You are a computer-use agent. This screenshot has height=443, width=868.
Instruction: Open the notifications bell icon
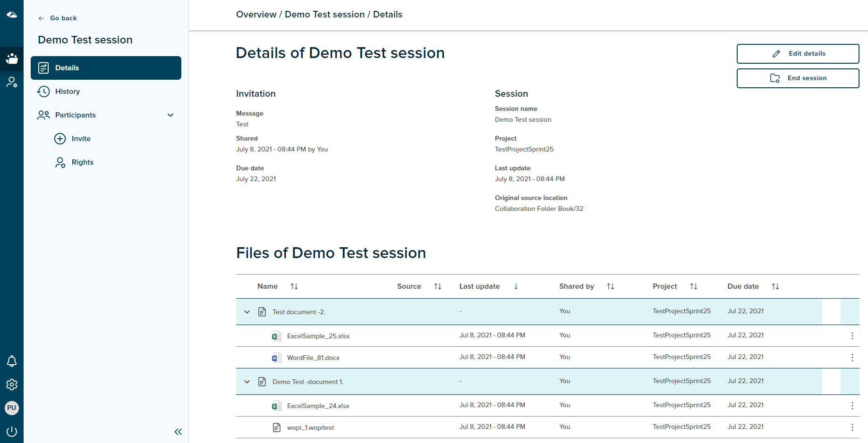[11, 361]
